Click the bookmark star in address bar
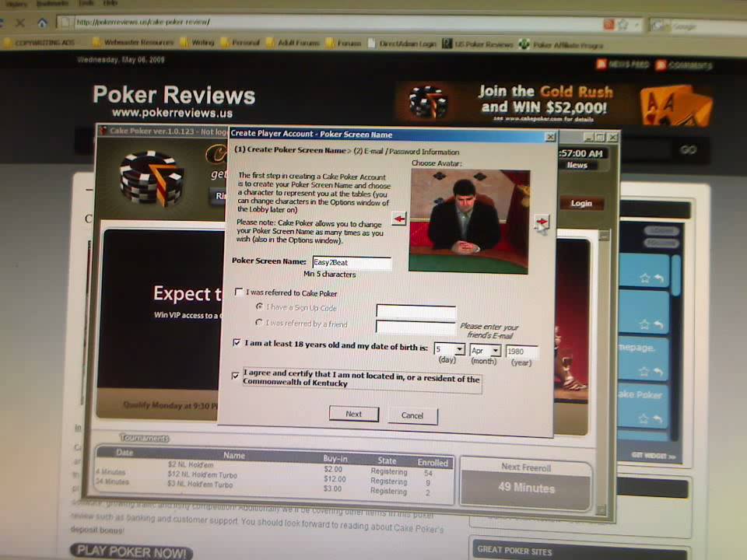Image resolution: width=747 pixels, height=560 pixels. [623, 25]
